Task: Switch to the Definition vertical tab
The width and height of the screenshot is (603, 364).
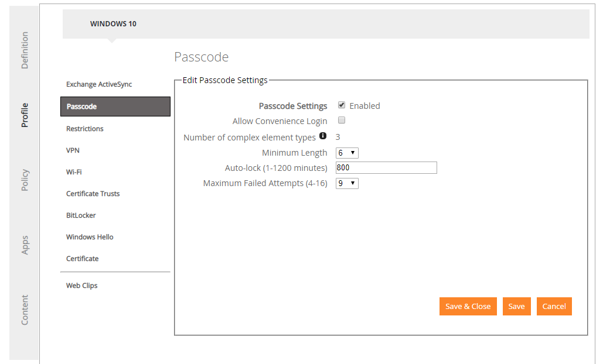Action: tap(25, 50)
